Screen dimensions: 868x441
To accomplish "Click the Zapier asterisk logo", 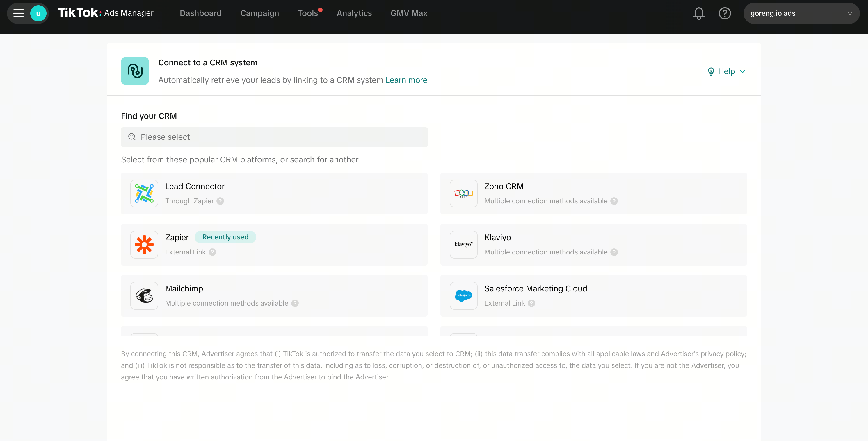I will 144,244.
